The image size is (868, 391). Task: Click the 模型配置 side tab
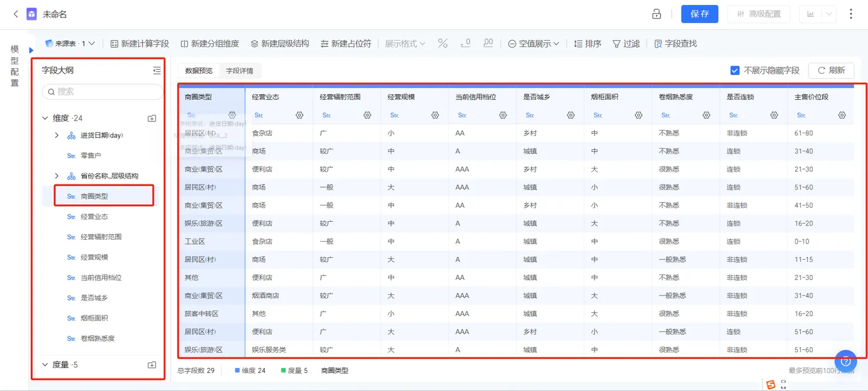(x=14, y=66)
